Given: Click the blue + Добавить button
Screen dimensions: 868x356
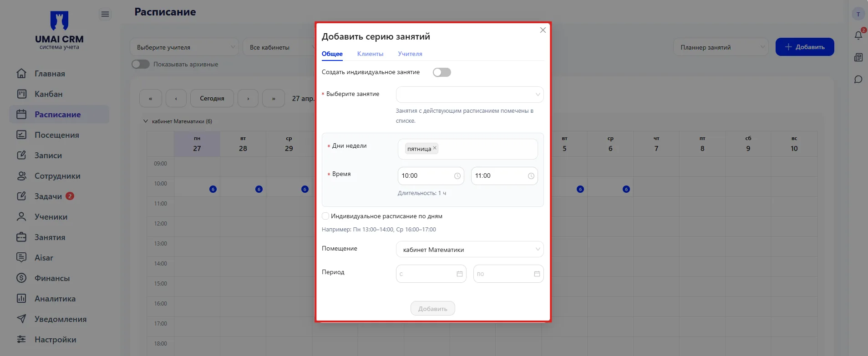Looking at the screenshot, I should pyautogui.click(x=805, y=47).
